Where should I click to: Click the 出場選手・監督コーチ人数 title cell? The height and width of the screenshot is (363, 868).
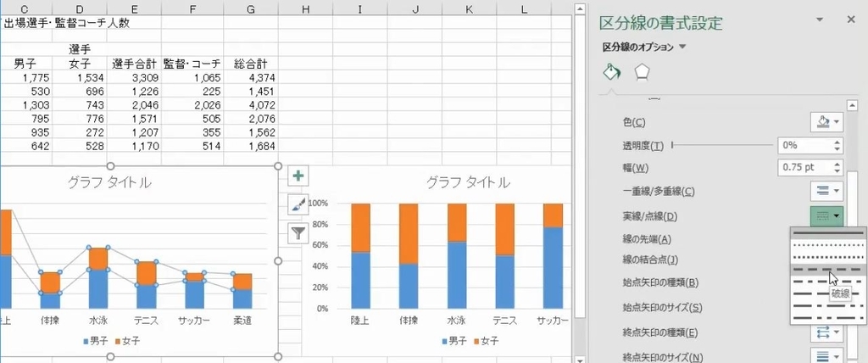pos(65,23)
